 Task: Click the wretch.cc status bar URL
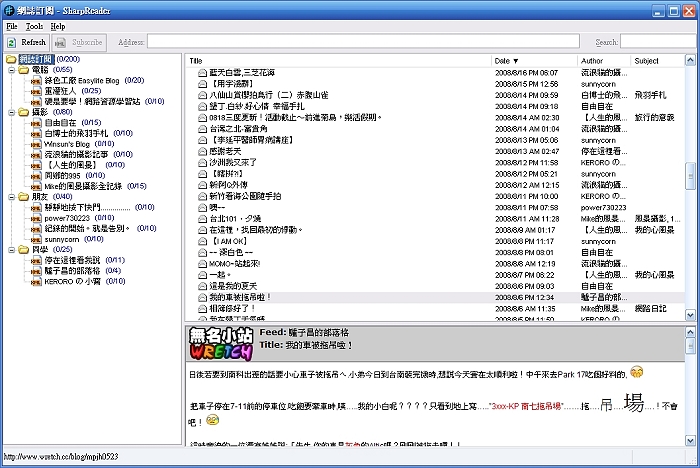tap(61, 456)
